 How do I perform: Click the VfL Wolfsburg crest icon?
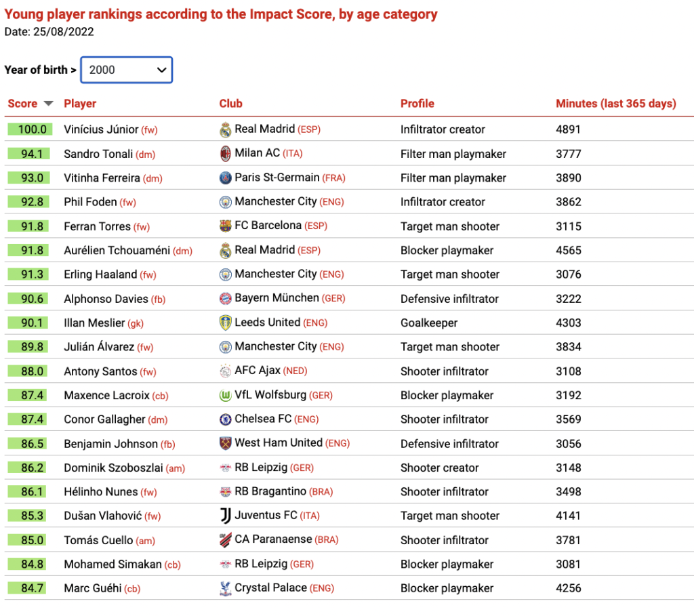(225, 395)
